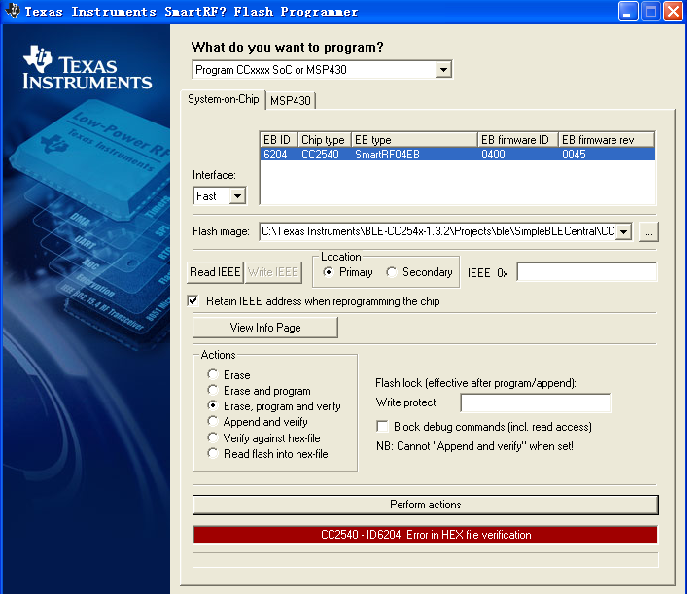The height and width of the screenshot is (594, 700).
Task: Expand the Flash image path dropdown
Action: [x=623, y=231]
